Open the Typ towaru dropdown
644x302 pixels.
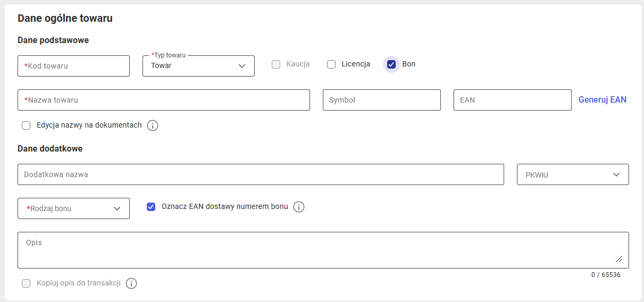click(198, 66)
